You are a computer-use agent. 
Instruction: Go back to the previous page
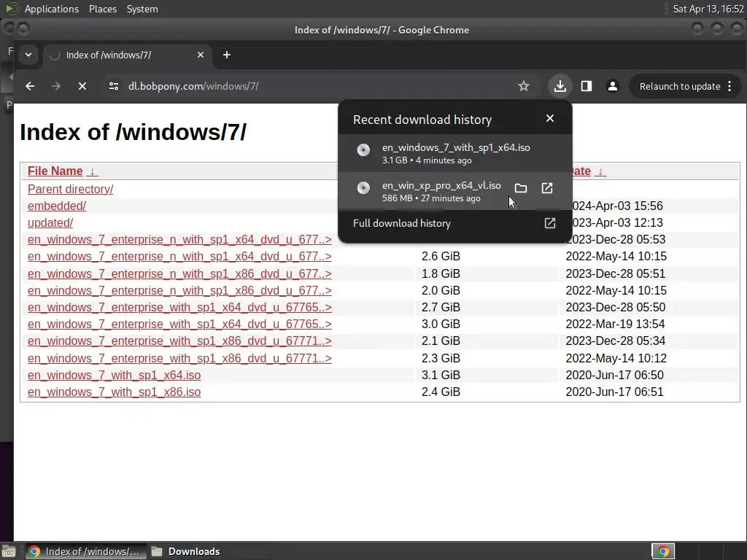point(30,86)
